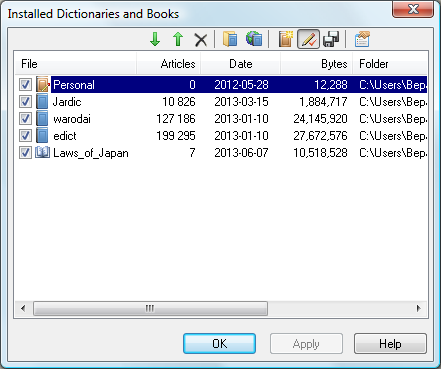Select the warodai row name
This screenshot has width=441, height=369.
pos(72,119)
